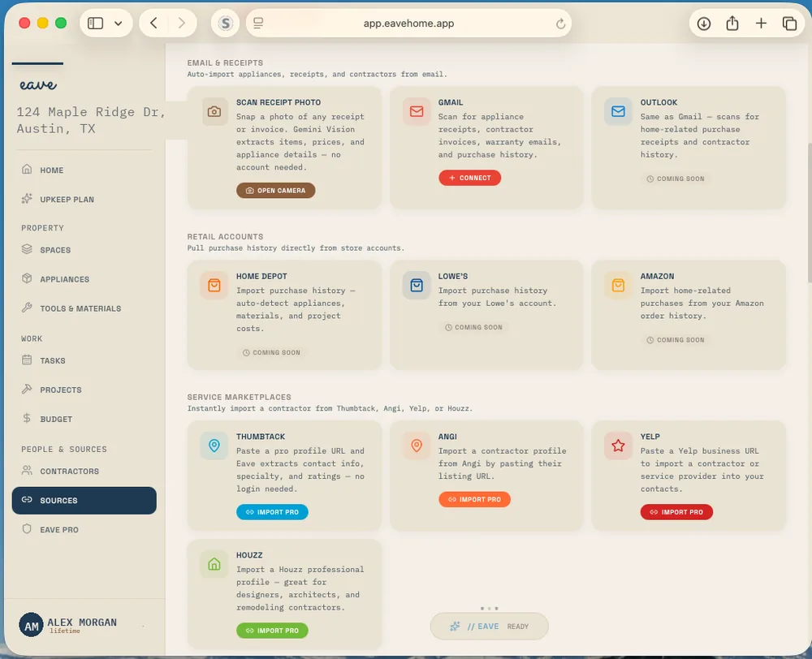Click the address bar app.eavehome.app
This screenshot has width=812, height=659.
click(408, 24)
